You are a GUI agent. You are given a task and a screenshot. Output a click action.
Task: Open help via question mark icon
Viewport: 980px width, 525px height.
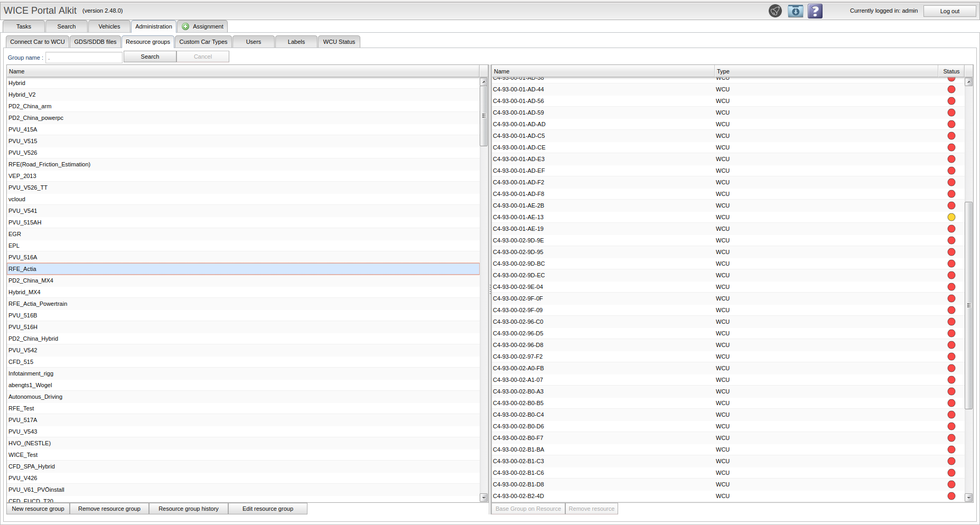[x=815, y=11]
